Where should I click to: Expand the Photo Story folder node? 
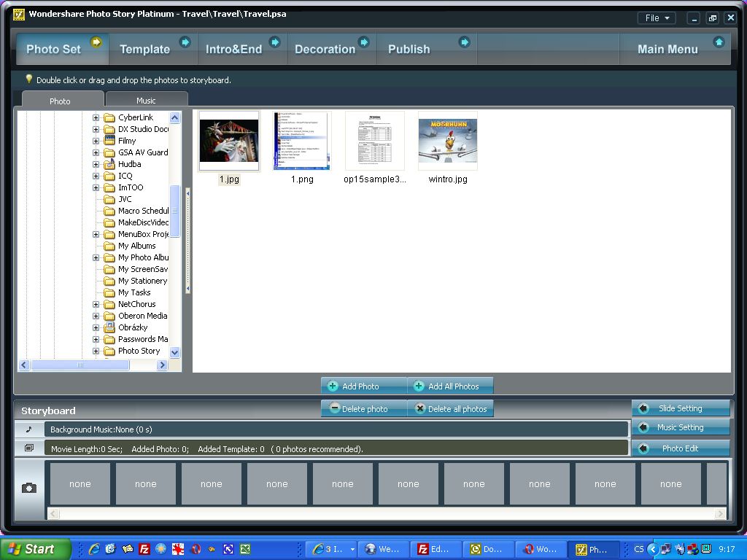click(x=96, y=351)
